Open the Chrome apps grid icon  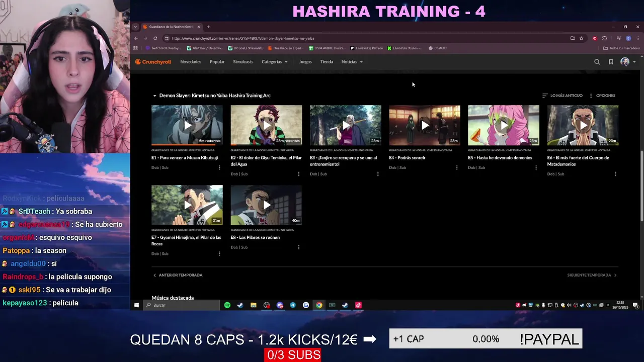coord(135,48)
